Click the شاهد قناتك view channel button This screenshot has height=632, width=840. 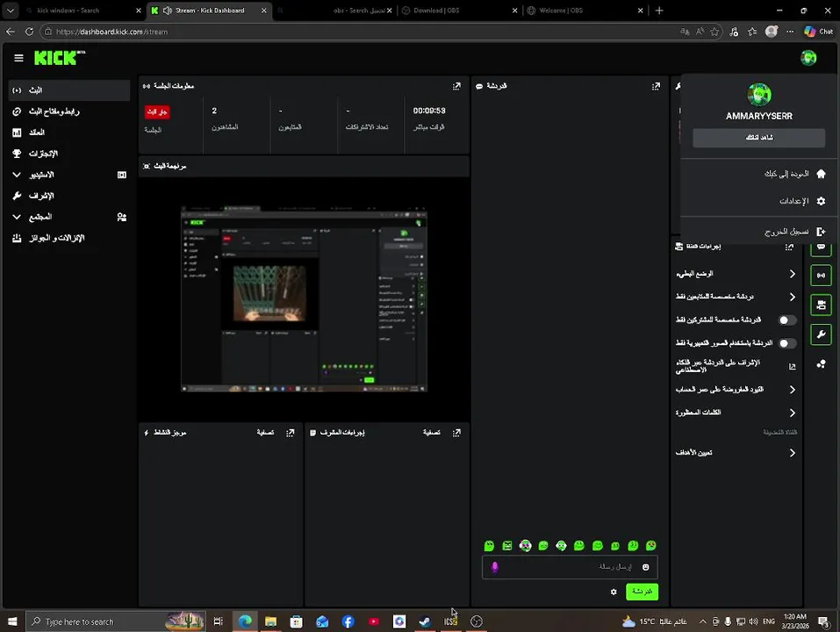[x=758, y=138]
